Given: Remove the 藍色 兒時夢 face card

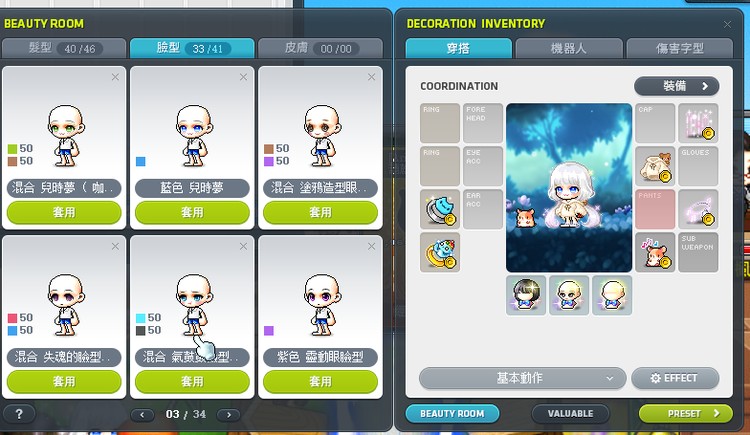Looking at the screenshot, I should click(x=243, y=77).
